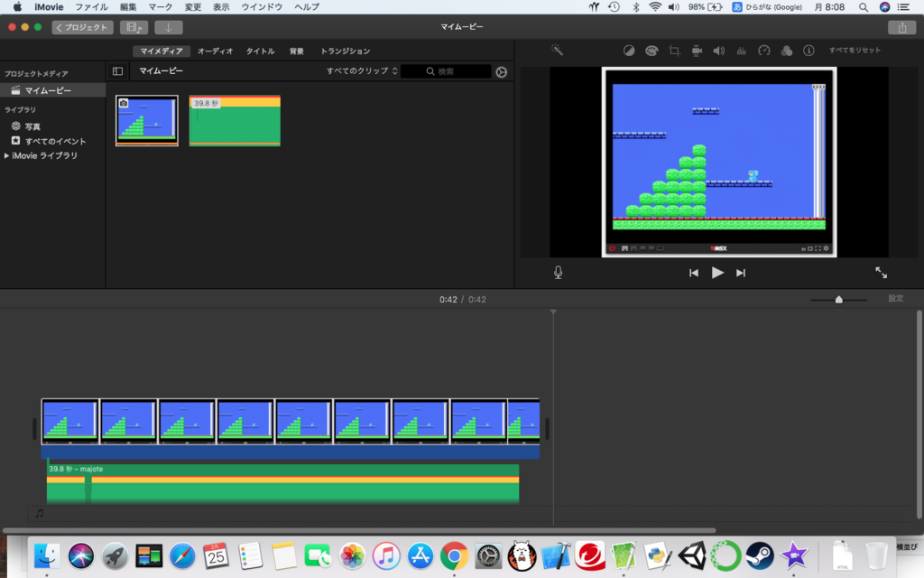924x578 pixels.
Task: Click the share export icon
Action: (x=901, y=28)
